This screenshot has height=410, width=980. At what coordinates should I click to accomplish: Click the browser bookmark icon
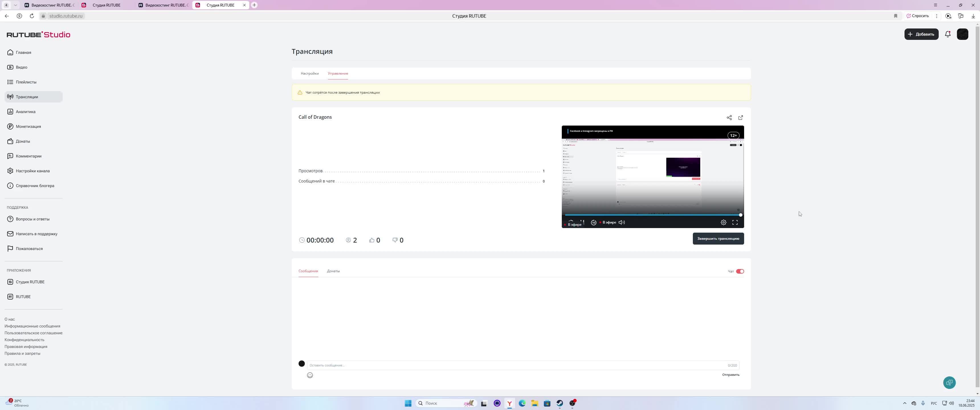[896, 16]
